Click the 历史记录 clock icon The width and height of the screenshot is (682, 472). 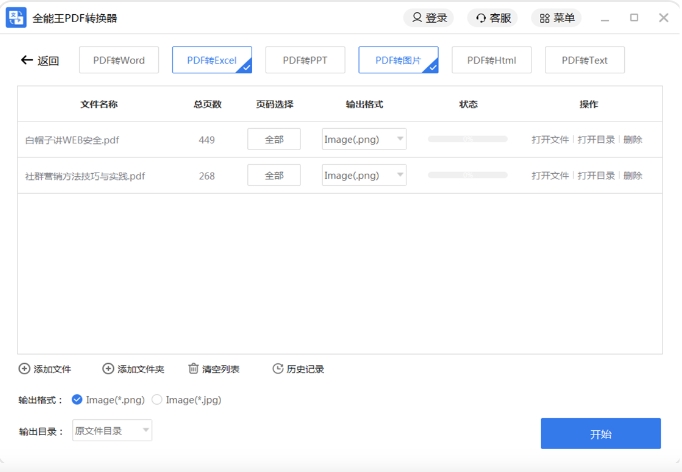pos(278,369)
